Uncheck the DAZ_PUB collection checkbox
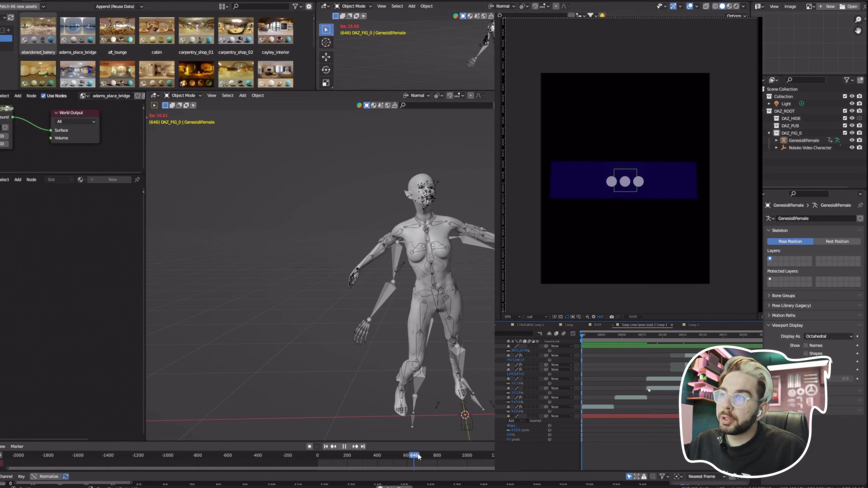This screenshot has width=868, height=488. [x=845, y=126]
